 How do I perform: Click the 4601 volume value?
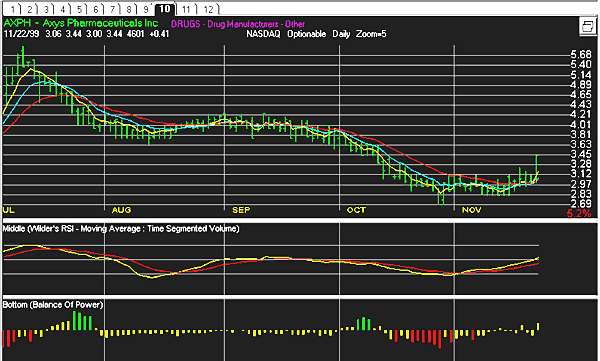click(135, 34)
